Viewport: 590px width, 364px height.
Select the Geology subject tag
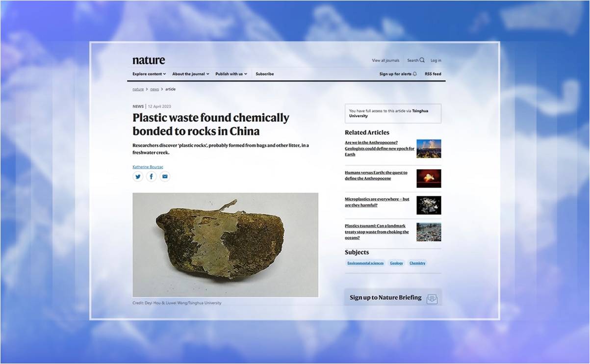point(396,263)
